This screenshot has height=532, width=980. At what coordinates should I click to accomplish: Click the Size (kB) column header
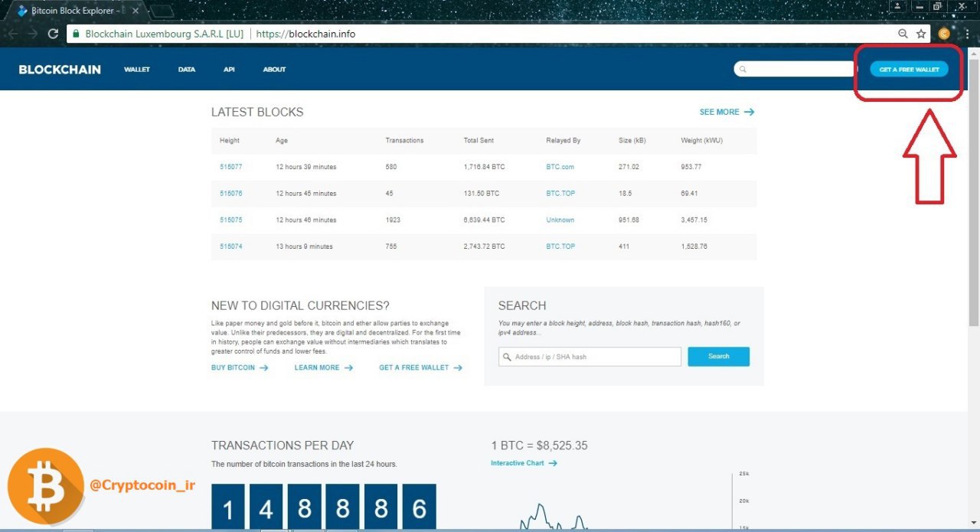pos(632,141)
